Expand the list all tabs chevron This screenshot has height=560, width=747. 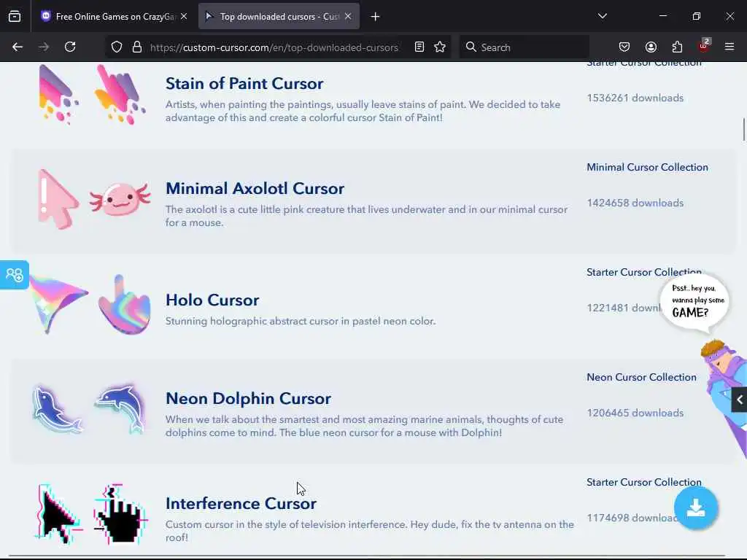(602, 16)
